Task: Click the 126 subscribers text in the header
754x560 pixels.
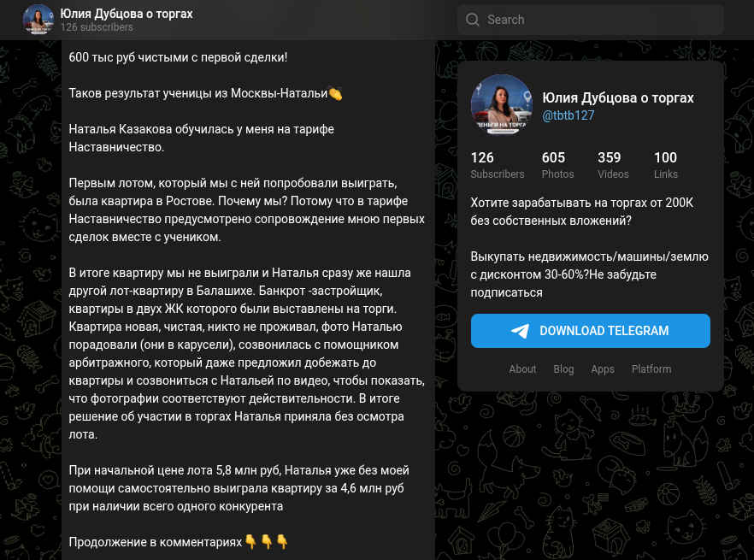Action: (97, 27)
